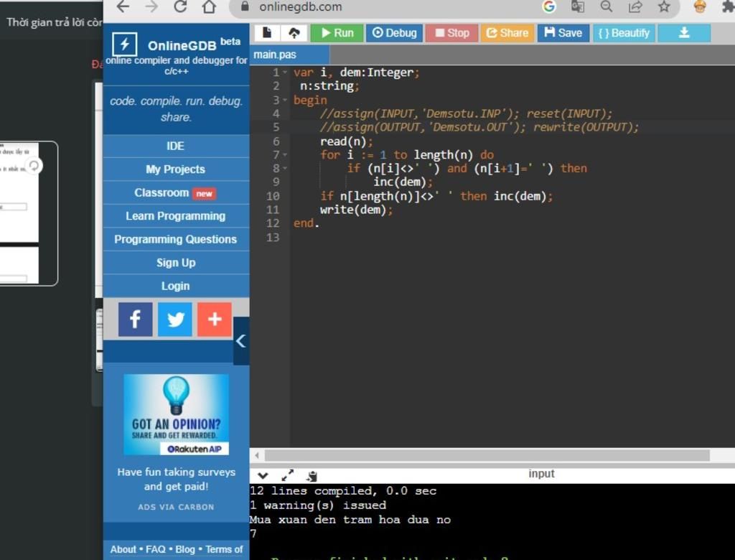
Task: Collapse the left sidebar with the arrow
Action: click(241, 341)
